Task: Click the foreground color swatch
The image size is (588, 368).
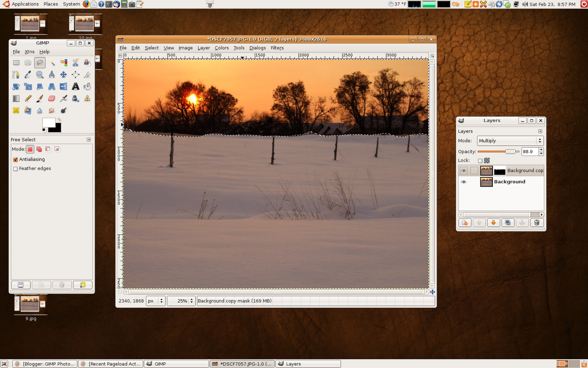Action: [49, 122]
